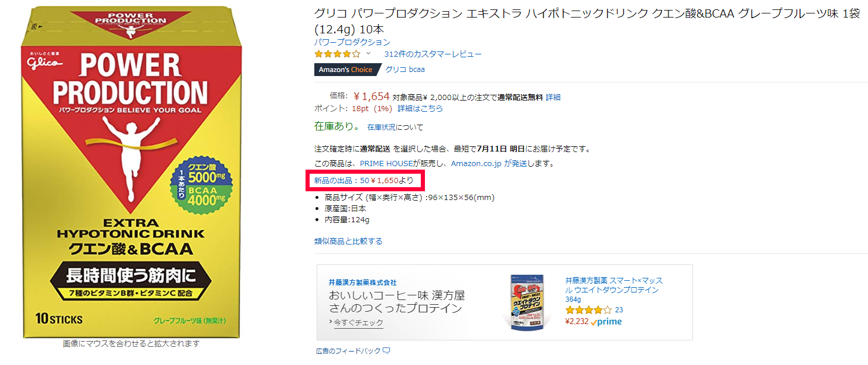Open 詳細はこちら points details link
The image size is (868, 365).
coord(420,108)
